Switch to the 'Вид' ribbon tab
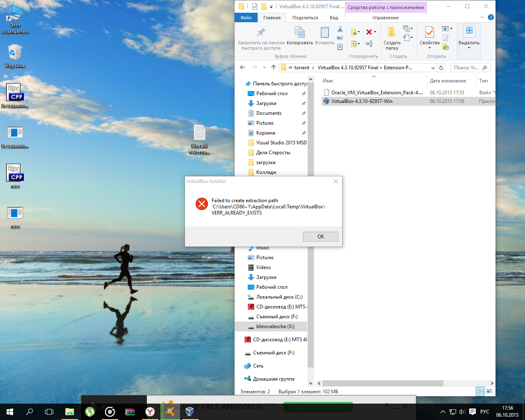Image resolution: width=525 pixels, height=420 pixels. point(334,18)
